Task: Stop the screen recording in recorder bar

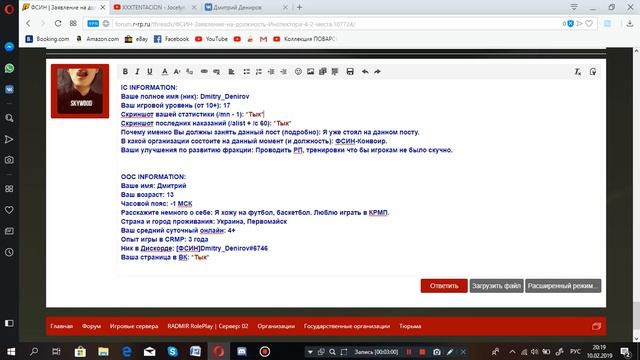Action: pos(422,351)
